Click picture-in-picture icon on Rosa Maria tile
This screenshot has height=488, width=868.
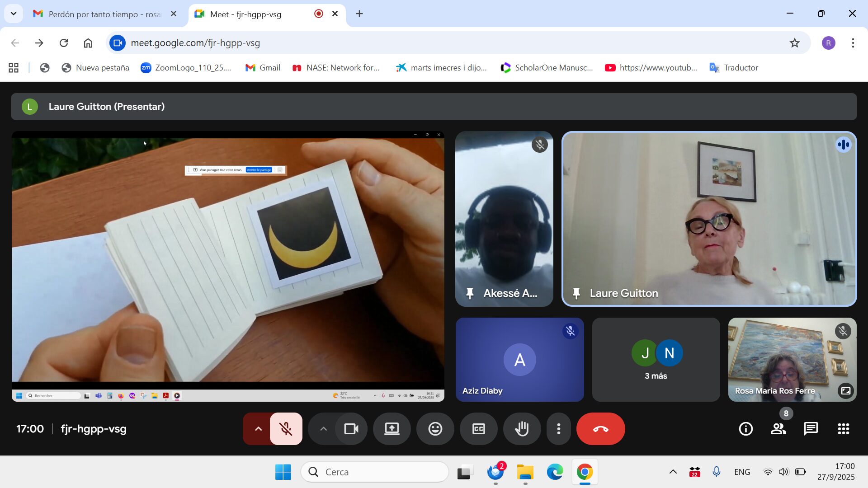point(845,390)
